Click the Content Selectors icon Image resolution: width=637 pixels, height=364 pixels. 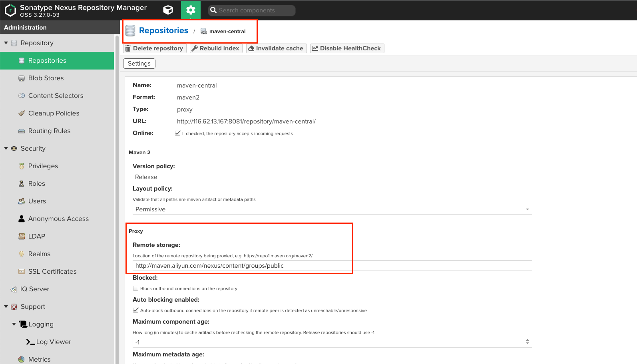(22, 96)
